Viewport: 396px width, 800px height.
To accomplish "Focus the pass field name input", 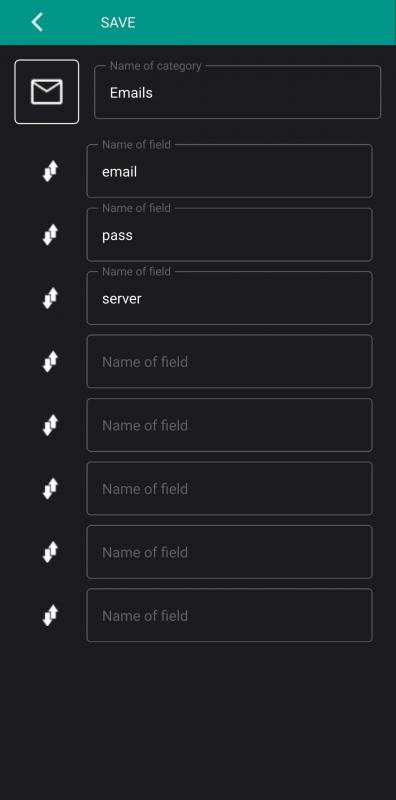I will 229,234.
